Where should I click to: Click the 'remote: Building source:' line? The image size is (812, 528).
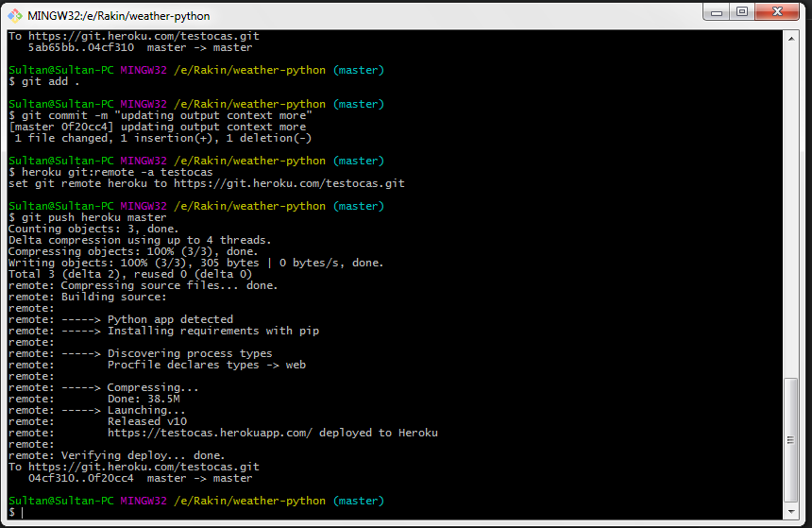(x=88, y=297)
